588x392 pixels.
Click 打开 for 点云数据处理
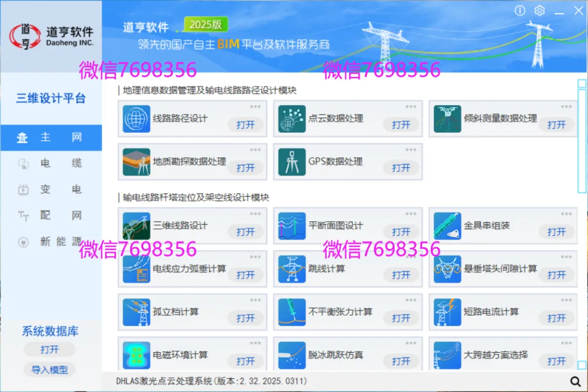401,125
